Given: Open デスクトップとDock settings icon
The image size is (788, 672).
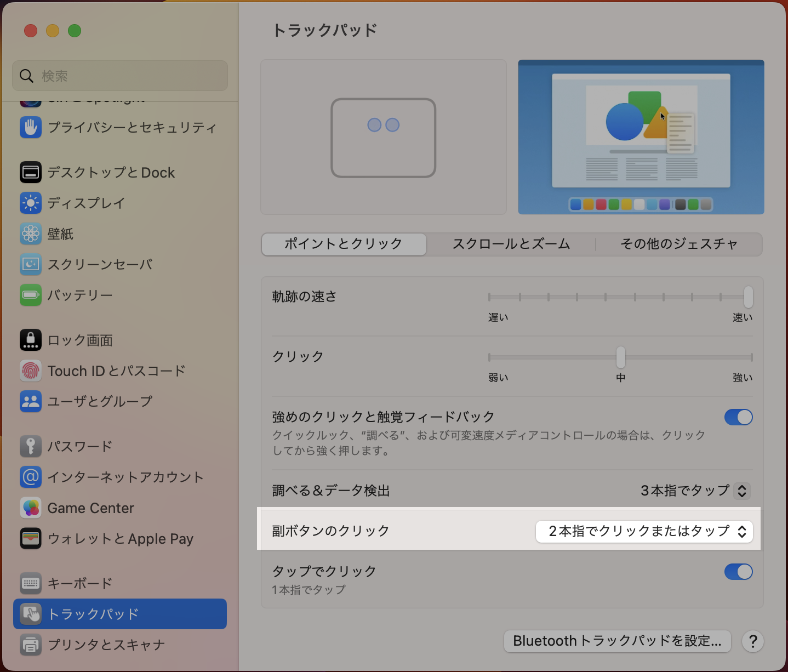Looking at the screenshot, I should click(31, 172).
